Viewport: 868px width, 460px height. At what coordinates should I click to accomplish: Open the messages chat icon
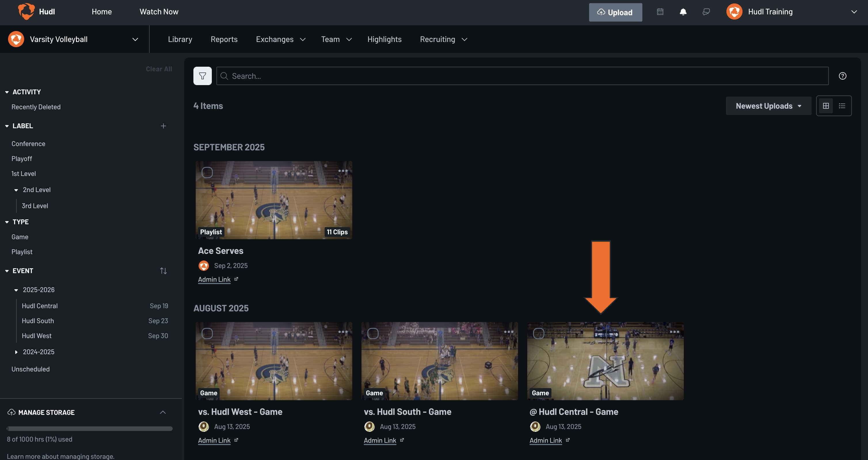pyautogui.click(x=706, y=12)
